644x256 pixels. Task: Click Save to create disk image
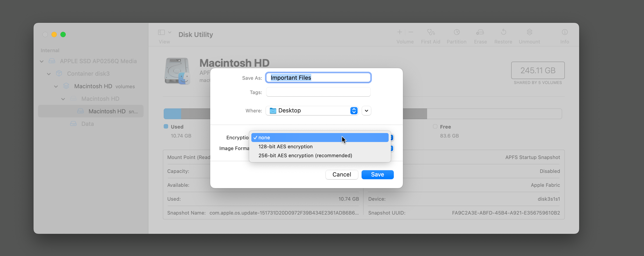tap(377, 174)
